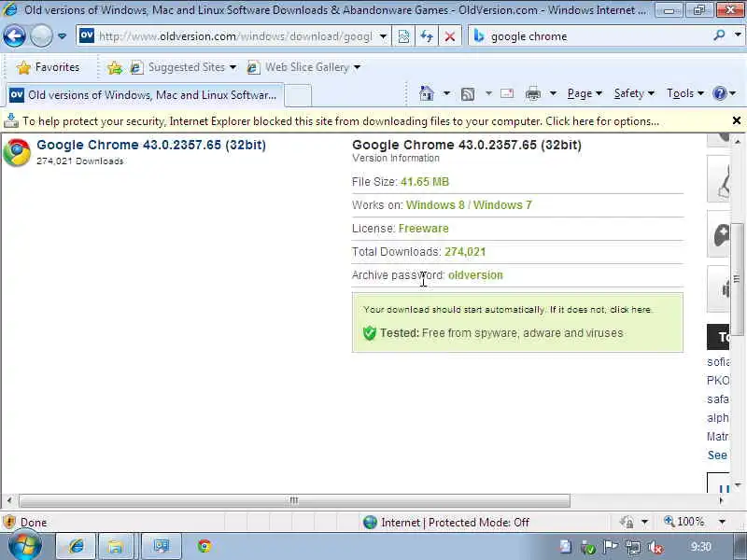Click the 9:30 taskbar clock
Viewport: 747px width, 560px height.
[700, 547]
